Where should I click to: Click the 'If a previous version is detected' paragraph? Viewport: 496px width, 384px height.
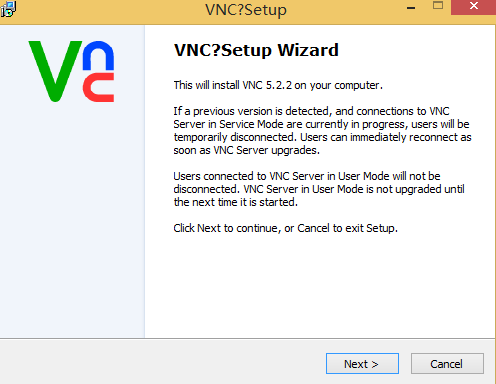pos(322,130)
